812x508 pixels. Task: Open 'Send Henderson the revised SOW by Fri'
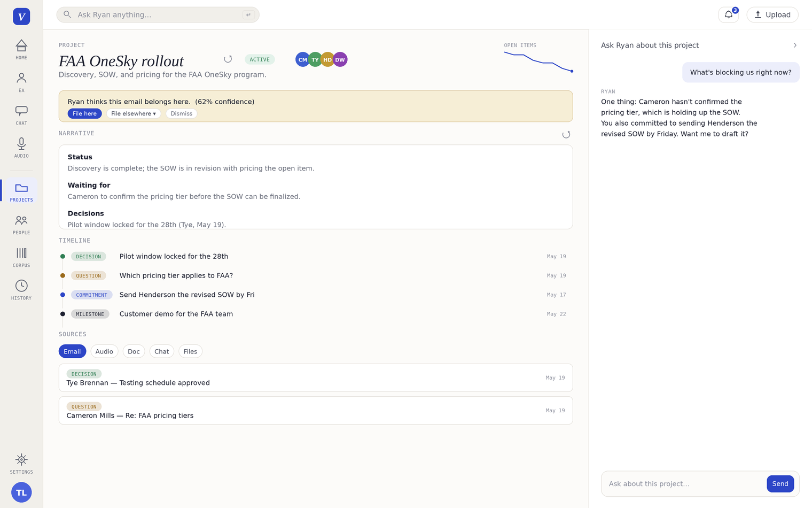tap(187, 295)
